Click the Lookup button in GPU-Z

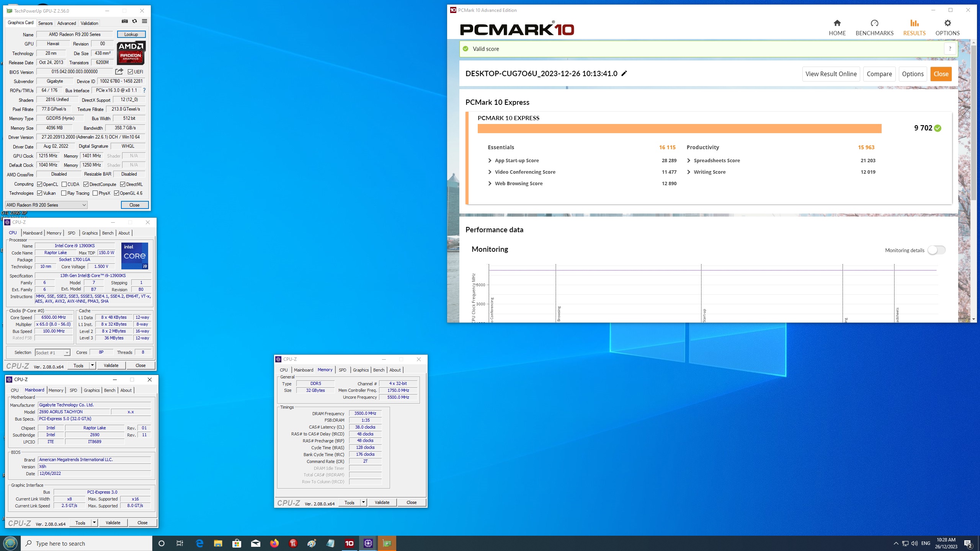(131, 34)
